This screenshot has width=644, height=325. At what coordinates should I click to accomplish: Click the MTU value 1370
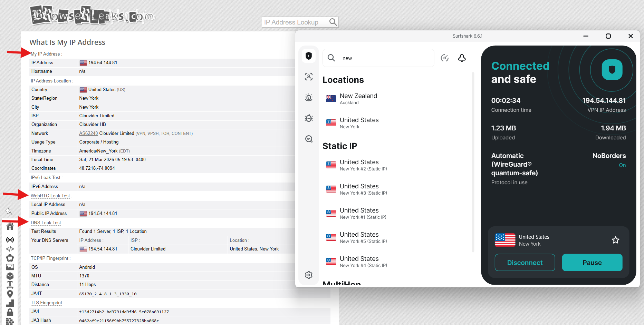[84, 276]
